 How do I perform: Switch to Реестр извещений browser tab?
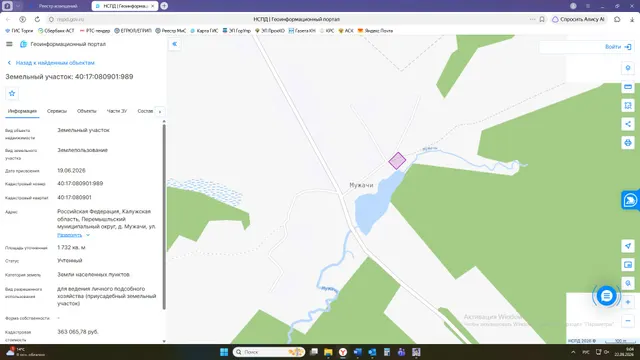(x=58, y=6)
